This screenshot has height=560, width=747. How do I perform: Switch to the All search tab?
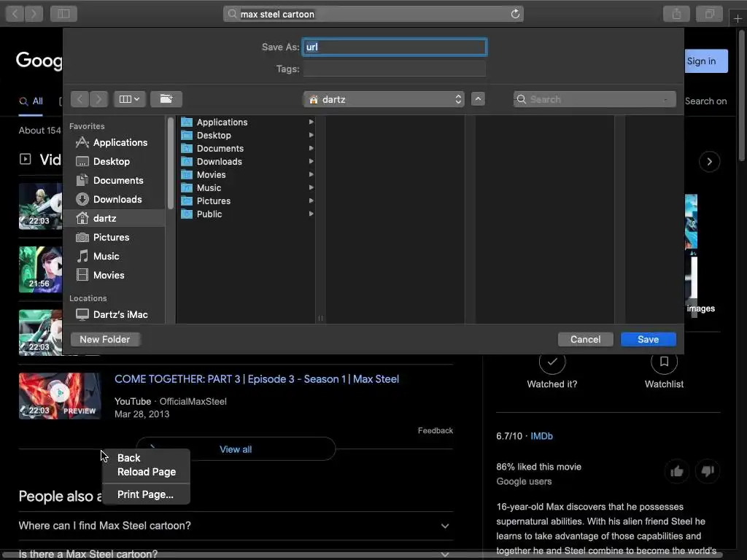31,101
